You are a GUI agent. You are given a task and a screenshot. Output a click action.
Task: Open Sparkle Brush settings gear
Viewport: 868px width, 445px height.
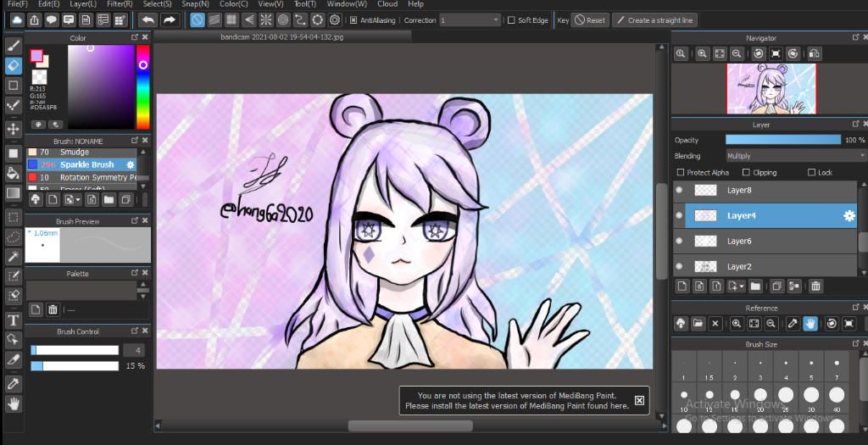tap(131, 165)
